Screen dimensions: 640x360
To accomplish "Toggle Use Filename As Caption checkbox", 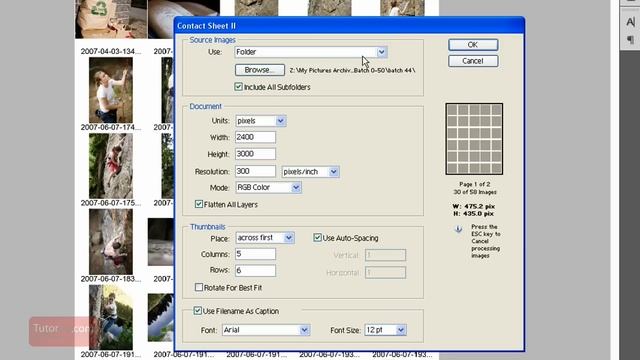I will (198, 311).
